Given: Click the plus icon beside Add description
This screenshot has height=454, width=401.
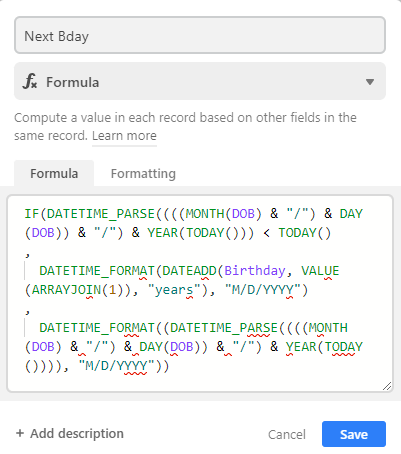Looking at the screenshot, I should [20, 433].
